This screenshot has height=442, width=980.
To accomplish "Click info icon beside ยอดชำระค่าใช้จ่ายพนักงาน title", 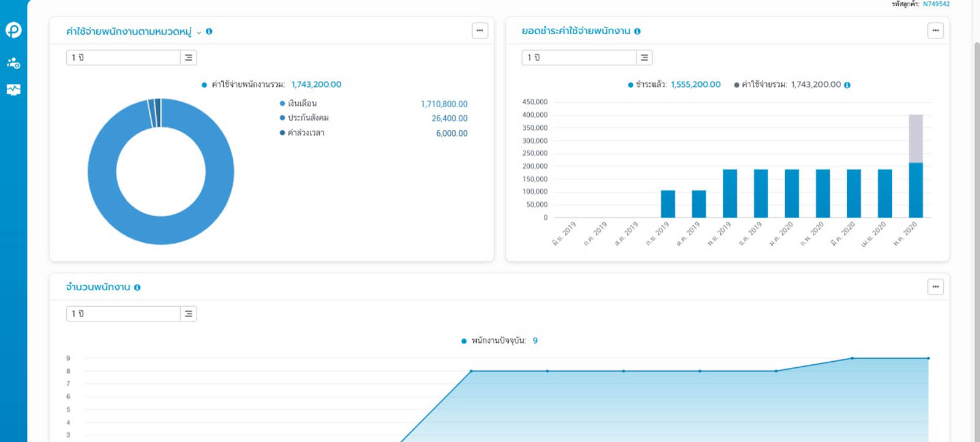I will click(x=637, y=31).
